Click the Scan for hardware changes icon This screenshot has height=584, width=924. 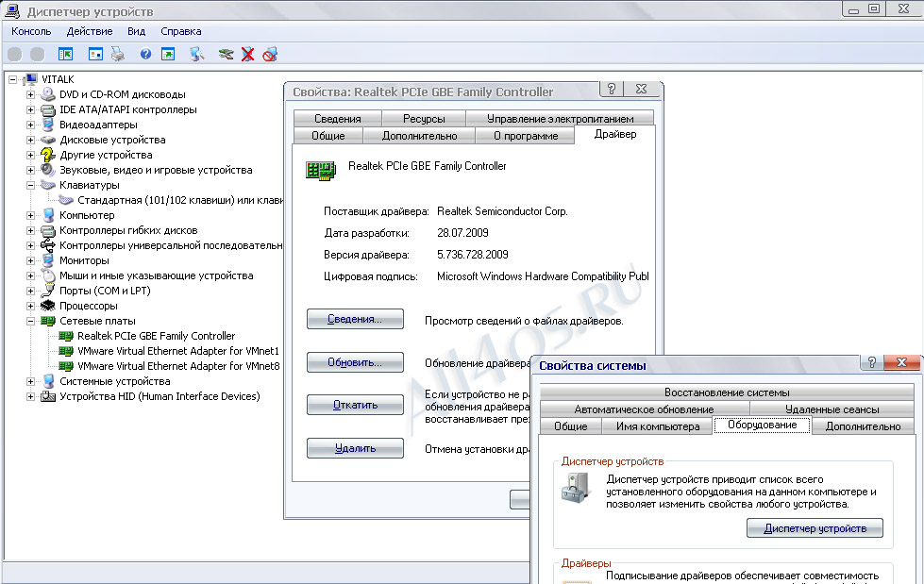click(197, 55)
